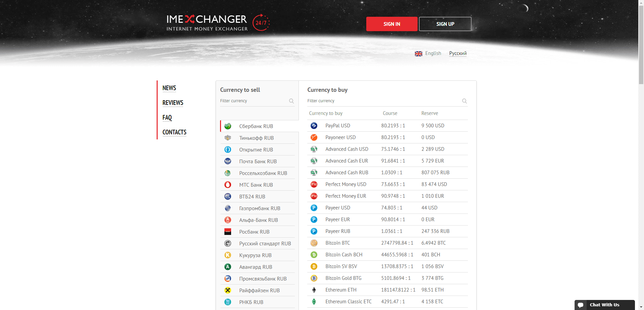This screenshot has width=644, height=310.
Task: Select the PayPal USD icon
Action: pyautogui.click(x=314, y=125)
